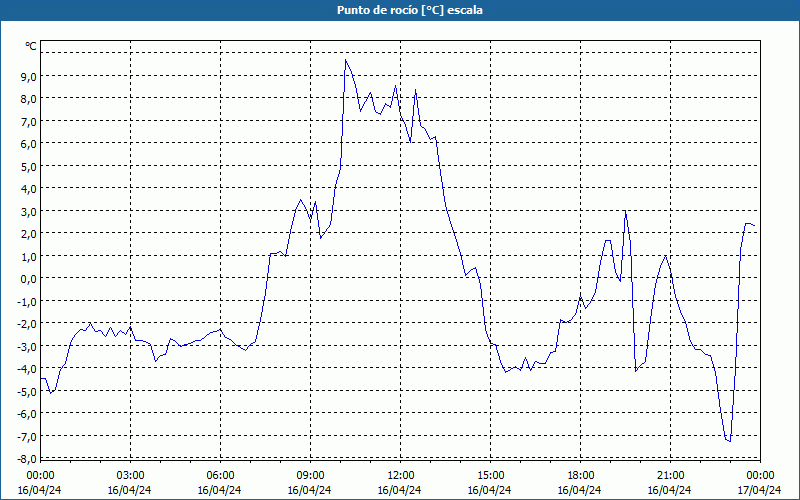Pick the 5,0 axis label
Viewport: 800px width, 500px height.
[x=28, y=166]
